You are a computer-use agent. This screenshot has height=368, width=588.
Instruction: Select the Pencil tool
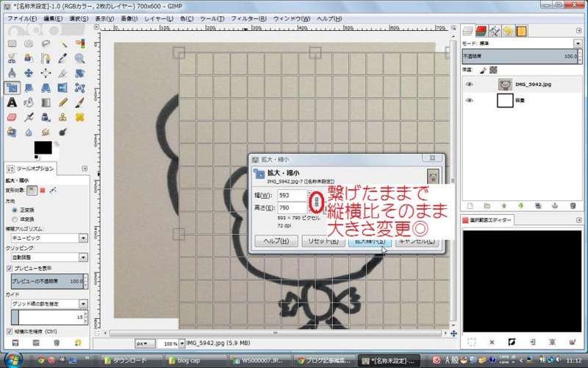point(62,102)
